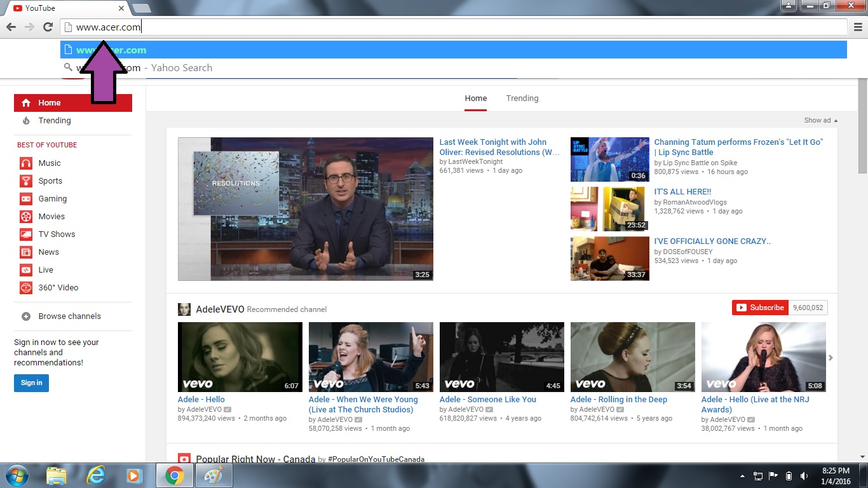
Task: Open the 360° Video category icon
Action: click(x=26, y=288)
